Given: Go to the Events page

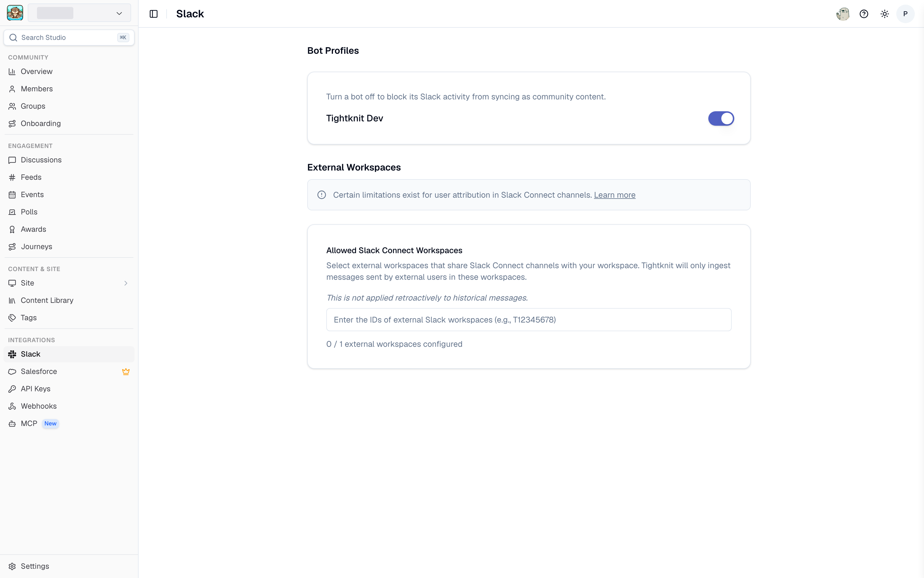Looking at the screenshot, I should point(69,194).
